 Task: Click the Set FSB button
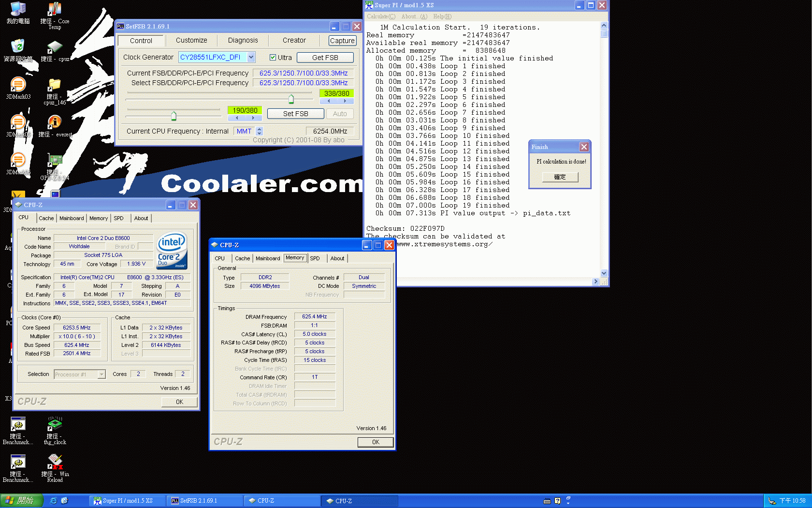point(295,114)
